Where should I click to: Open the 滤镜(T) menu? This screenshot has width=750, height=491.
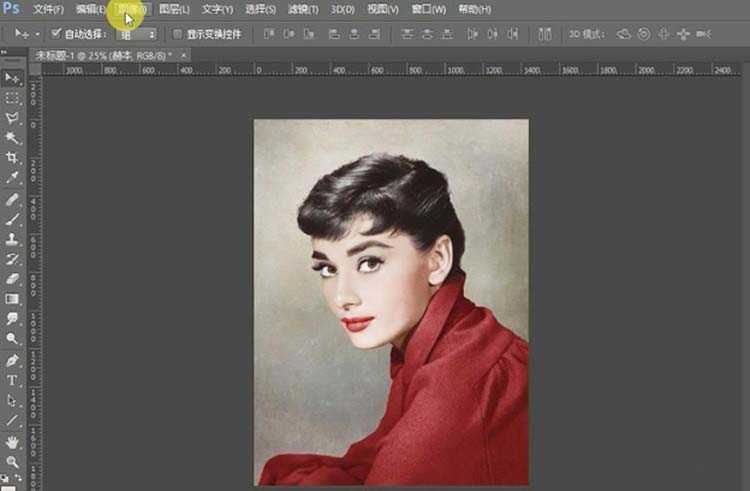pyautogui.click(x=303, y=9)
